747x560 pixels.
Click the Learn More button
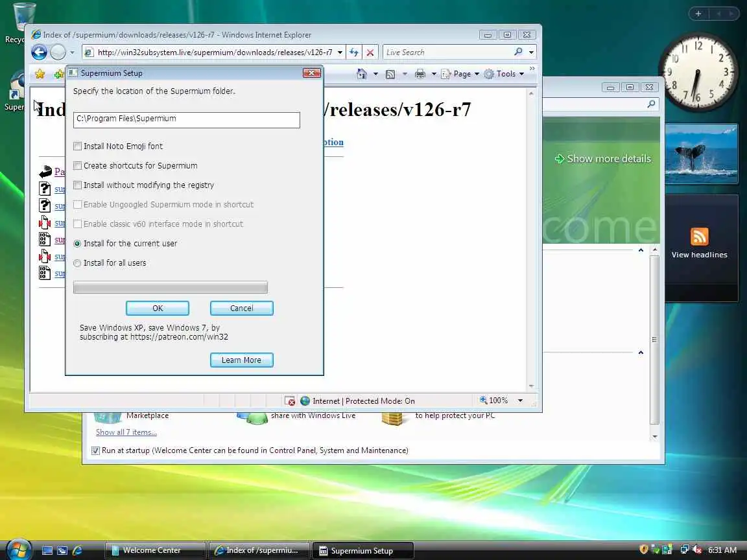click(x=241, y=360)
